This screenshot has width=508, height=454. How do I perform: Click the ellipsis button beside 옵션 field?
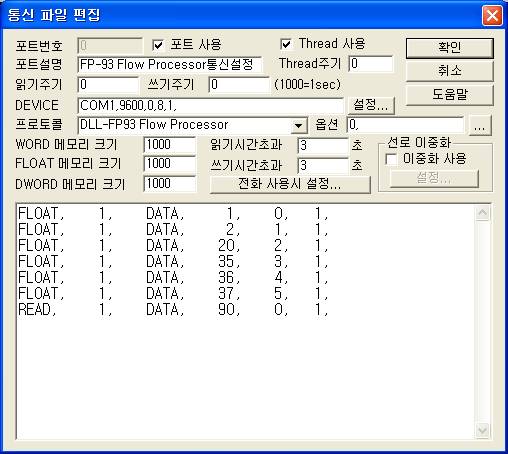tap(480, 125)
